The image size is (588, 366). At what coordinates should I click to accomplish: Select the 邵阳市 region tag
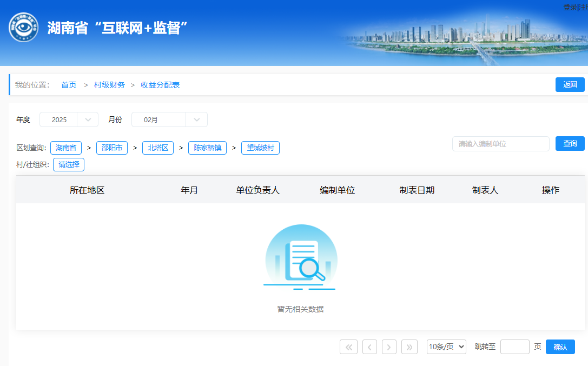pos(112,148)
